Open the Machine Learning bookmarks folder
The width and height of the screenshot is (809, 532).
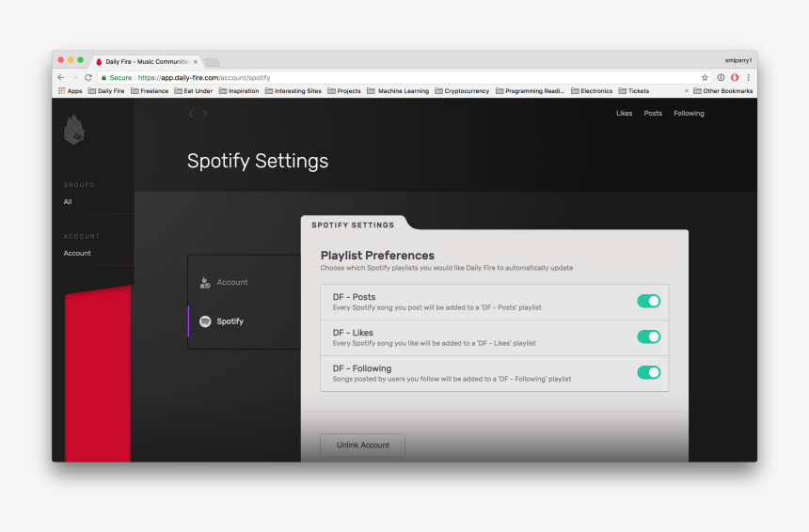(x=398, y=91)
